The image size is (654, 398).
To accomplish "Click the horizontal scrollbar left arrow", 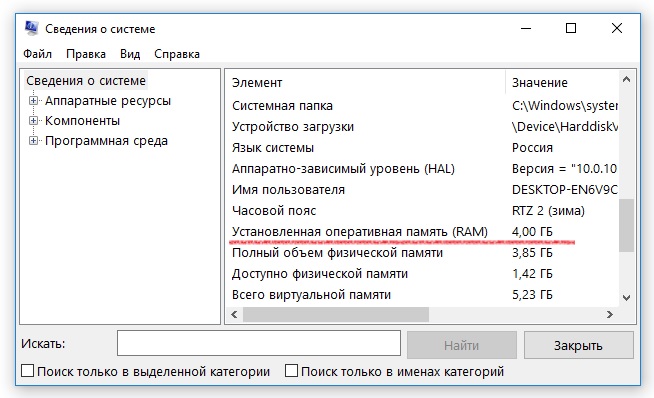I will [x=234, y=315].
